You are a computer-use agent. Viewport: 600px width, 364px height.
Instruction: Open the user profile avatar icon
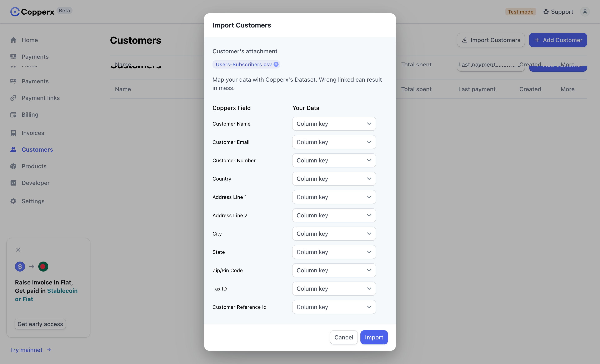tap(585, 12)
